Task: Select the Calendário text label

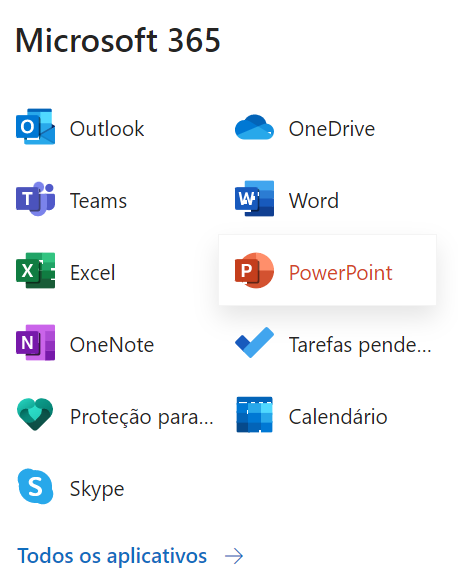Action: pyautogui.click(x=338, y=416)
